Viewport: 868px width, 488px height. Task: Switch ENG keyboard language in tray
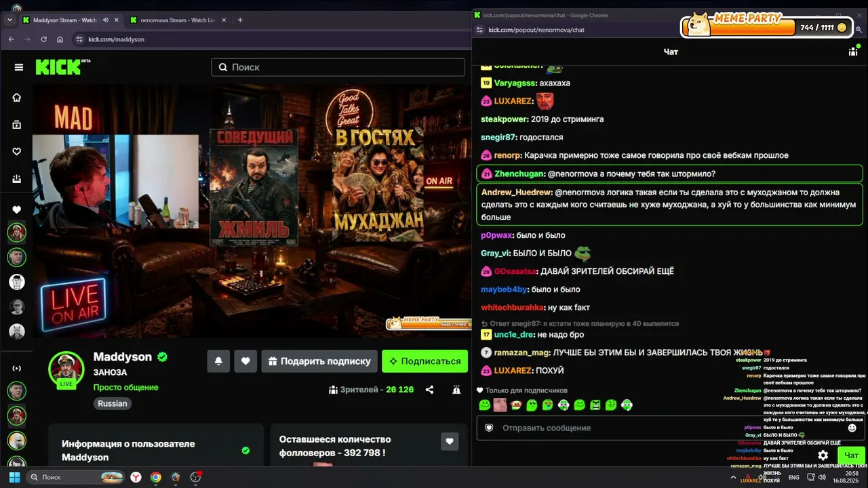[793, 477]
